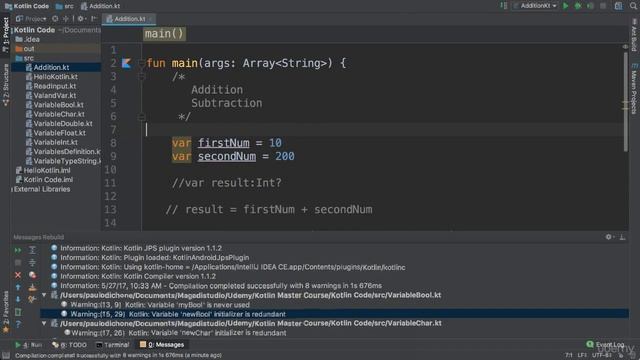Click the help question mark in Messages panel
Image resolution: width=640 pixels, height=360 pixels.
click(18, 324)
